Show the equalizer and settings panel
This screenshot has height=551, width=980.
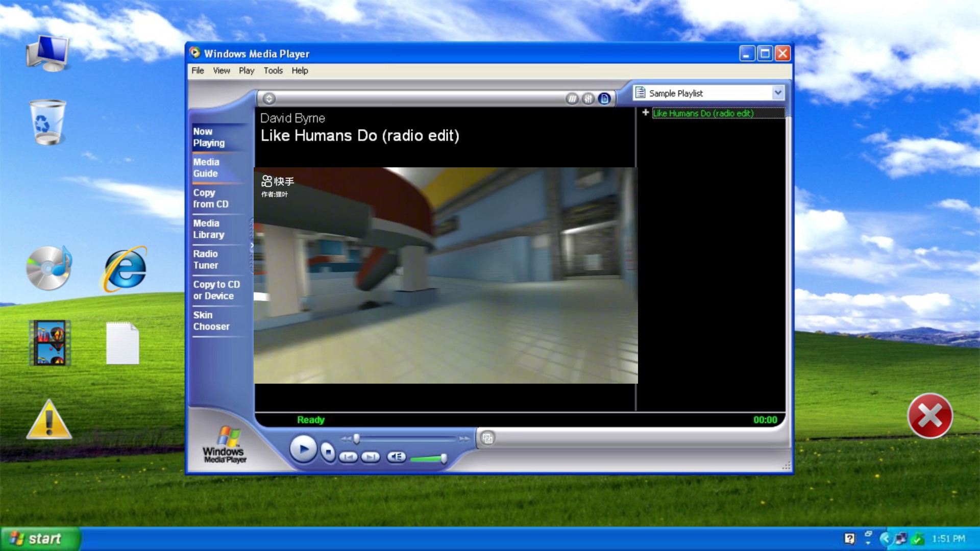[x=588, y=98]
